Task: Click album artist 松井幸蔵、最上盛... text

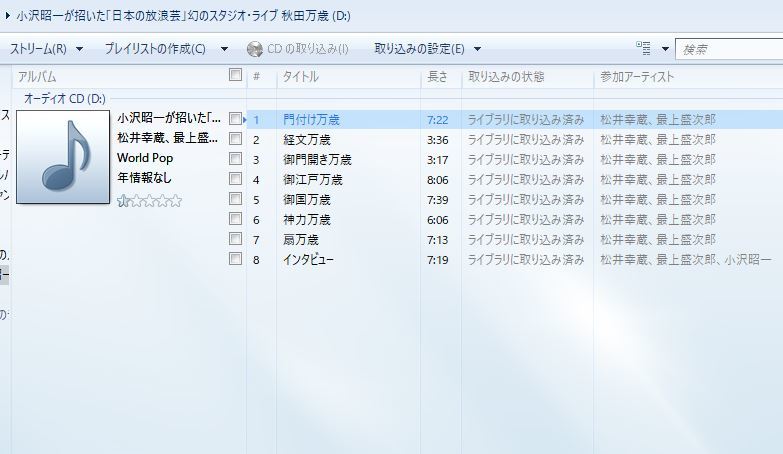Action: [x=168, y=137]
